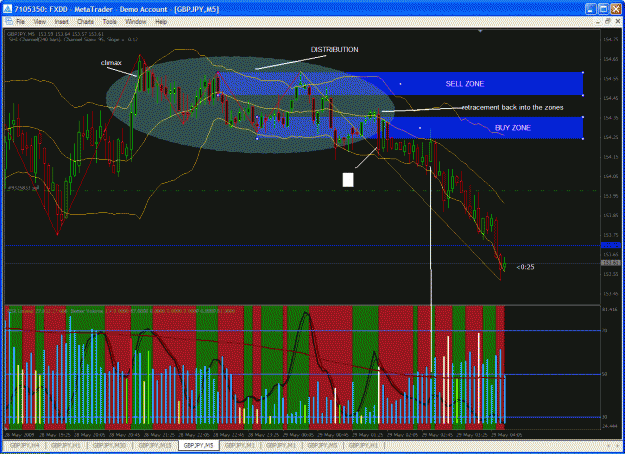Select the 'retracement back into the zones' label
Screen dimensions: 625x454
pyautogui.click(x=513, y=107)
